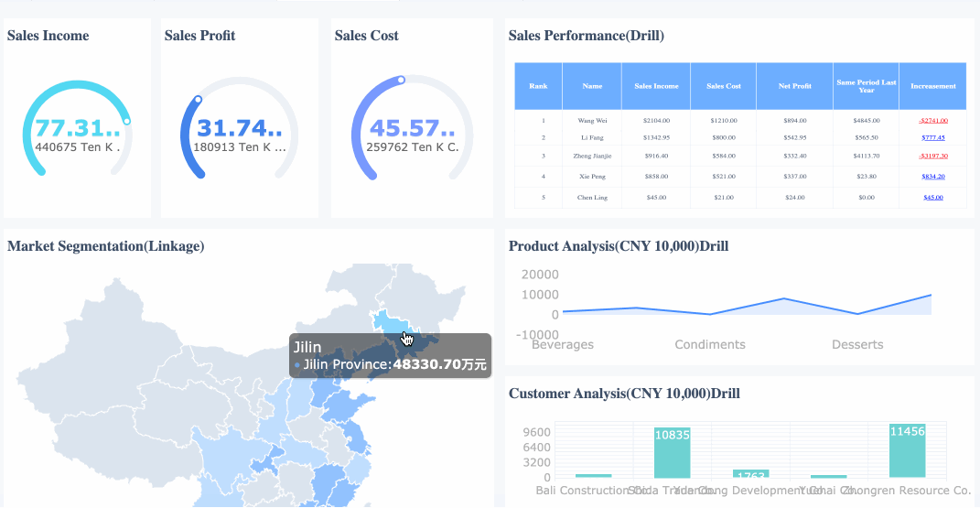
Task: Click the name Xie Peng
Action: click(592, 177)
